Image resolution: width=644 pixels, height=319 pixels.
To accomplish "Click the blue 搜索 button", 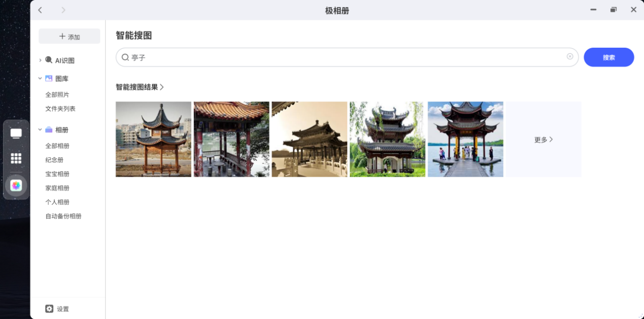I will [x=609, y=57].
